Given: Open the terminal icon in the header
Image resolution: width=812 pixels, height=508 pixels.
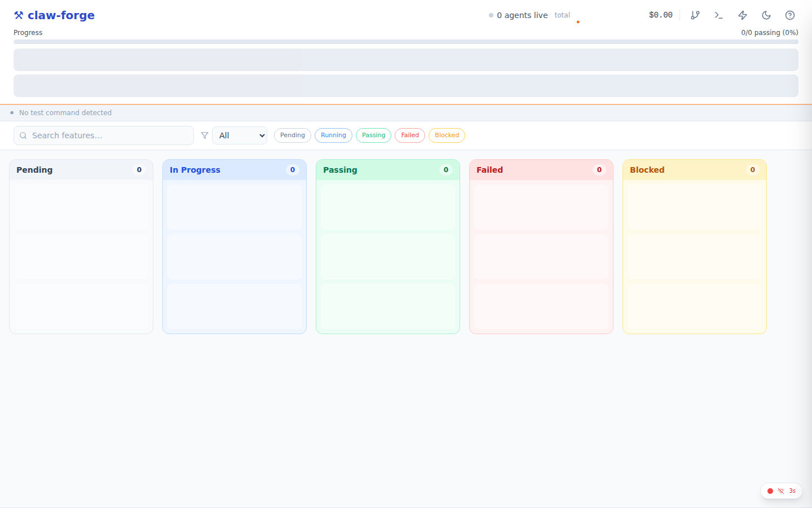Looking at the screenshot, I should coord(719,15).
